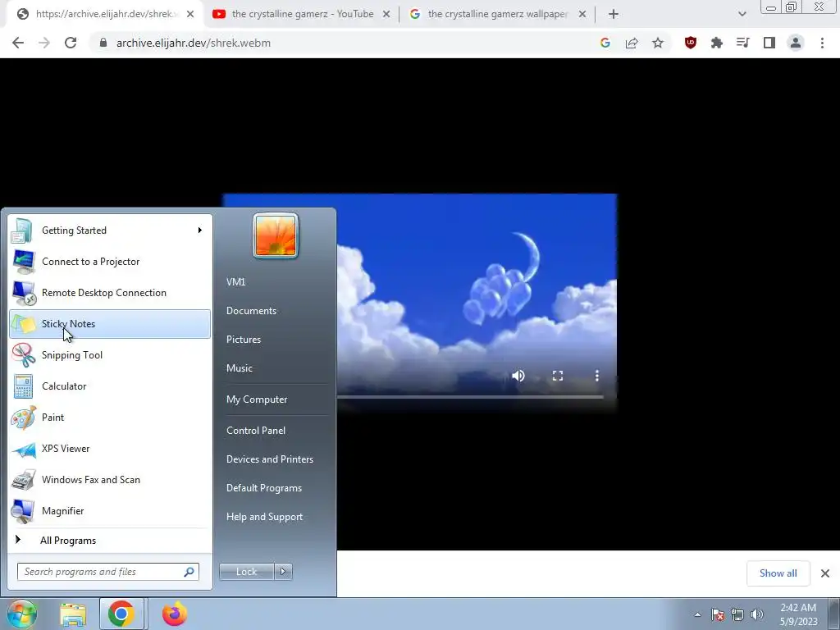
Task: Open Music from the Start menu
Action: pos(240,368)
